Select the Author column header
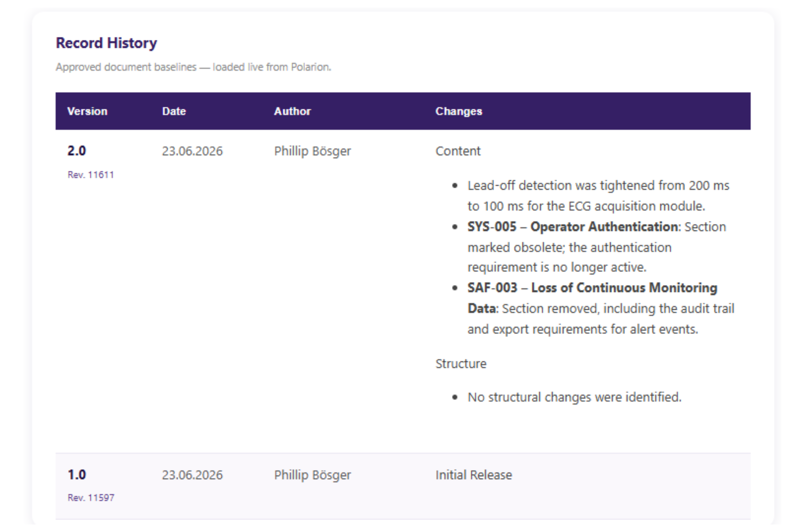805x532 pixels. (292, 112)
